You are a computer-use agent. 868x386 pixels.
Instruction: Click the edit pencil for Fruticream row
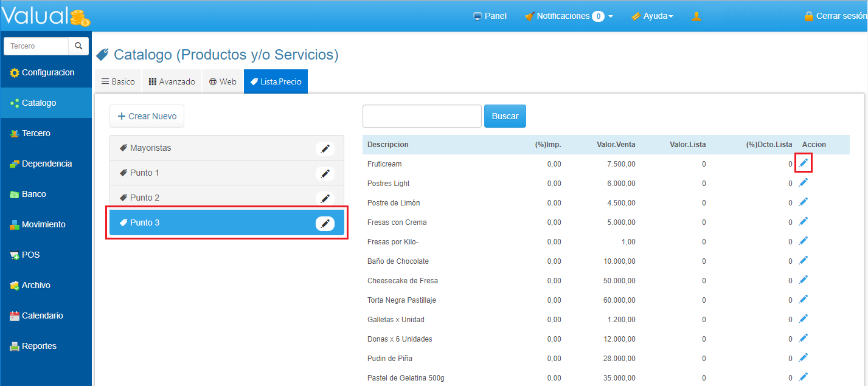click(804, 163)
